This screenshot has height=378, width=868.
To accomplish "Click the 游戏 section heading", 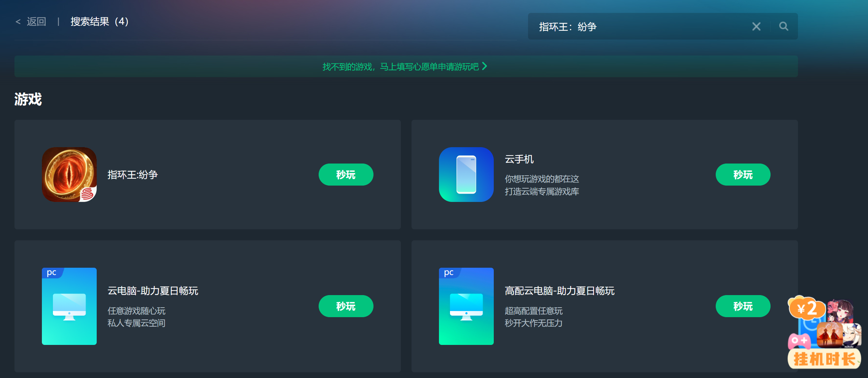I will pyautogui.click(x=28, y=99).
